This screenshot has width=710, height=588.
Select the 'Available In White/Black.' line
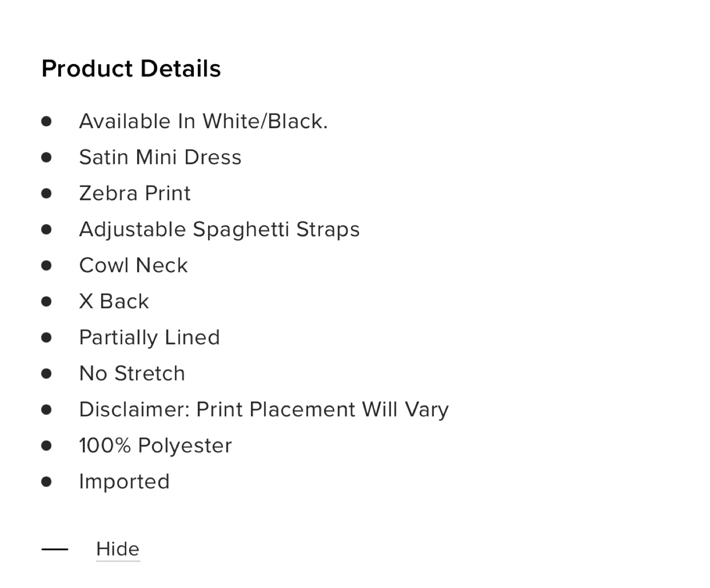point(203,121)
